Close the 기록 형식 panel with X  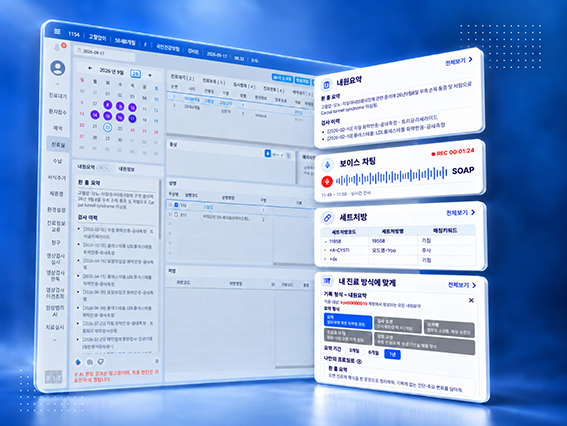coord(471,300)
